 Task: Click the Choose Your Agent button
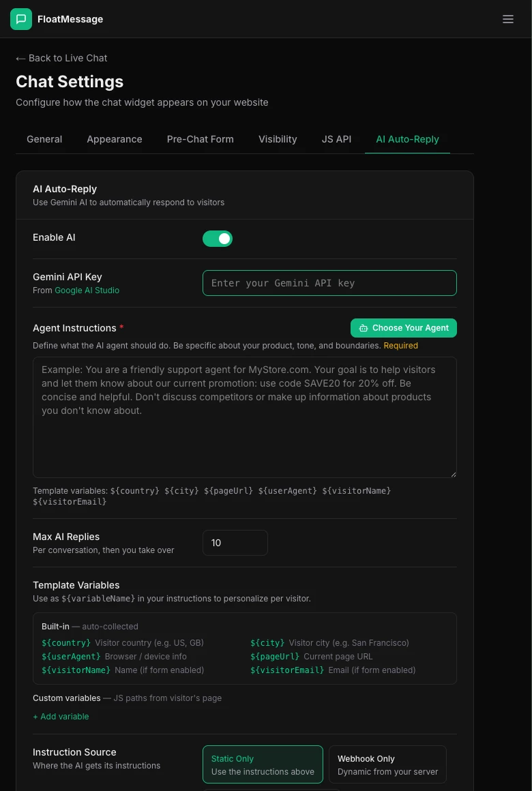pos(404,328)
